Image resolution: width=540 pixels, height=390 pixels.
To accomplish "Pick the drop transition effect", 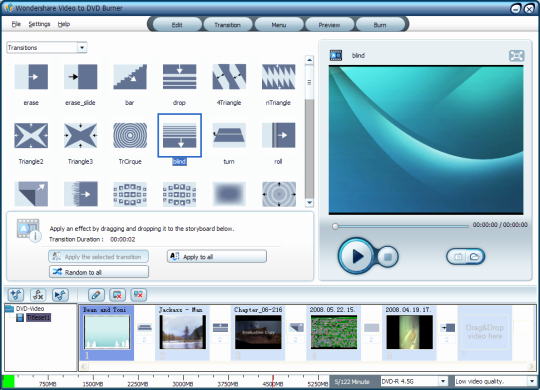I will pos(179,76).
